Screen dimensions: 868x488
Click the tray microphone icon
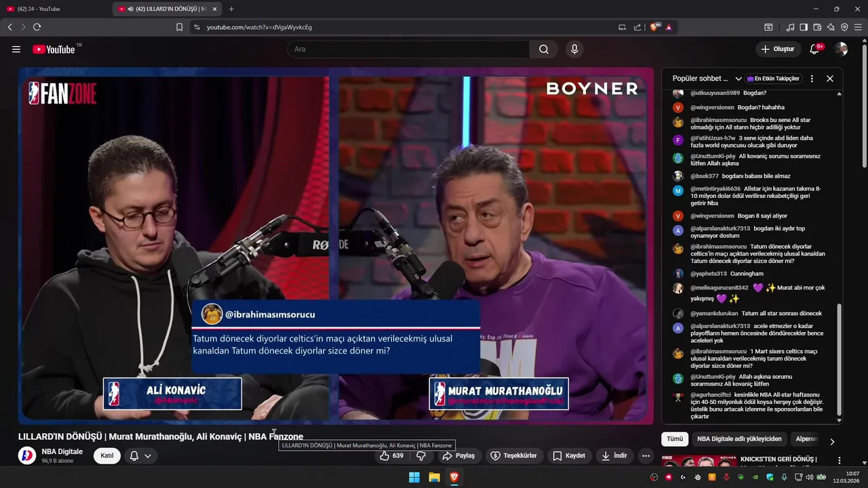coord(783,477)
